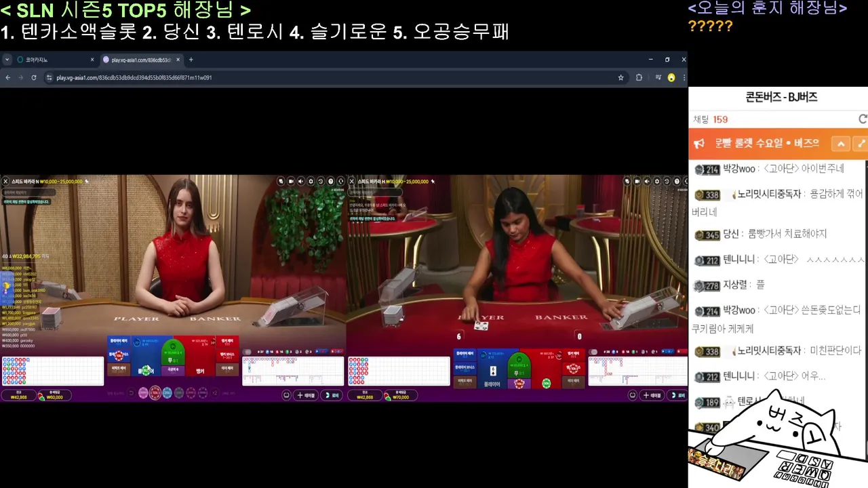The image size is (868, 488).
Task: Close left Speed Baccarat N game
Action: pos(5,181)
